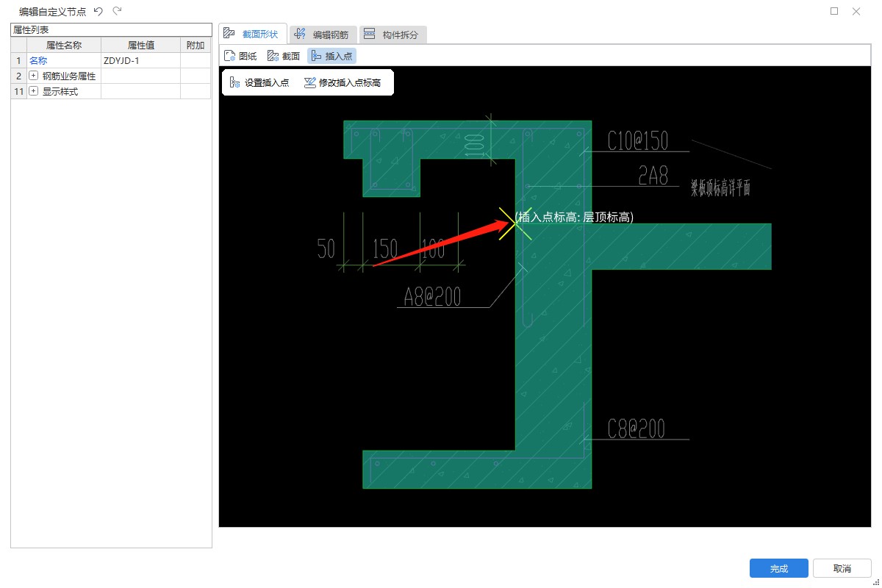The image size is (882, 588).
Task: Click the 附加 cell of the 名称 row
Action: point(196,60)
